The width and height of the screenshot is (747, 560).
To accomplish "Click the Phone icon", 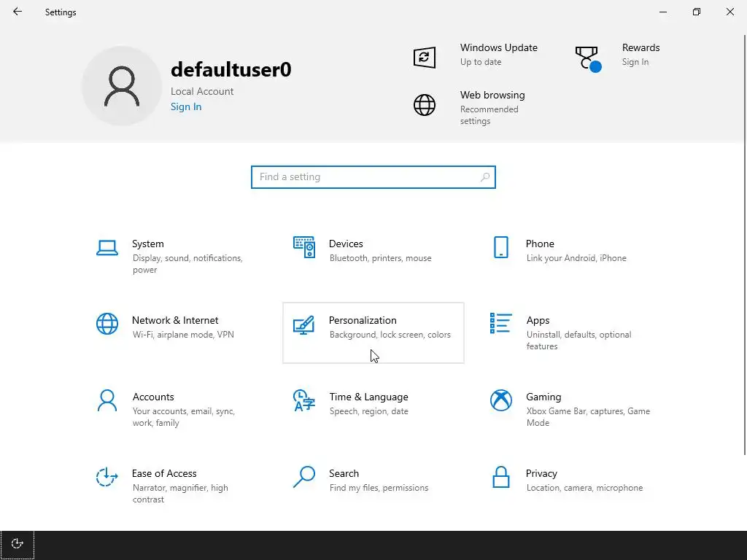I will point(500,247).
